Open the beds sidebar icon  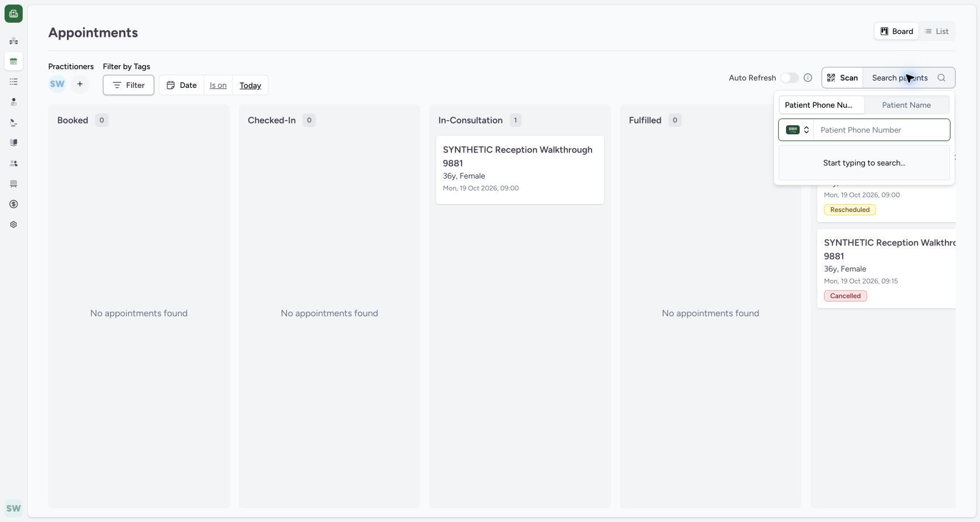pos(14,184)
